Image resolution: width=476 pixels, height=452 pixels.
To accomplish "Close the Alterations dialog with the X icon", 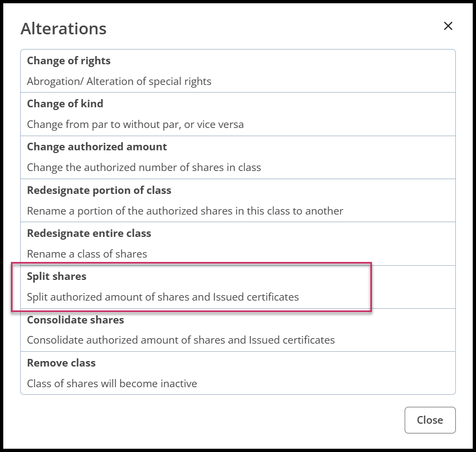I will (x=448, y=26).
